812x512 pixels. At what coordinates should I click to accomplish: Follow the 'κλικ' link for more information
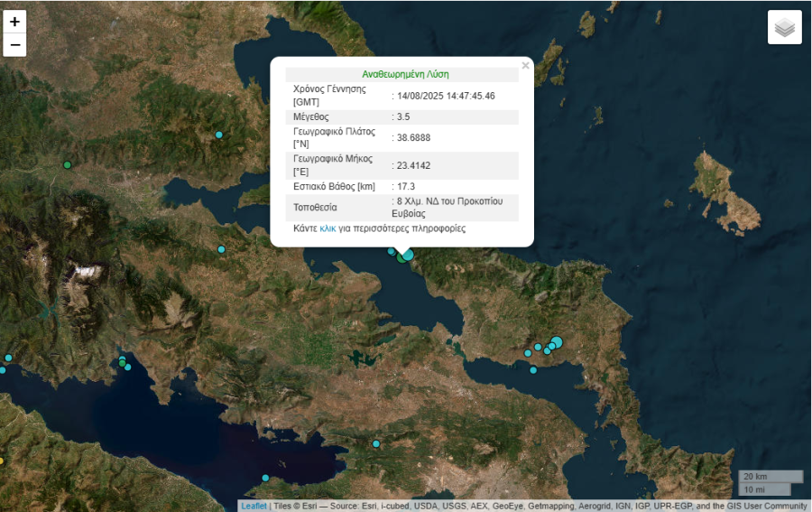coord(328,228)
